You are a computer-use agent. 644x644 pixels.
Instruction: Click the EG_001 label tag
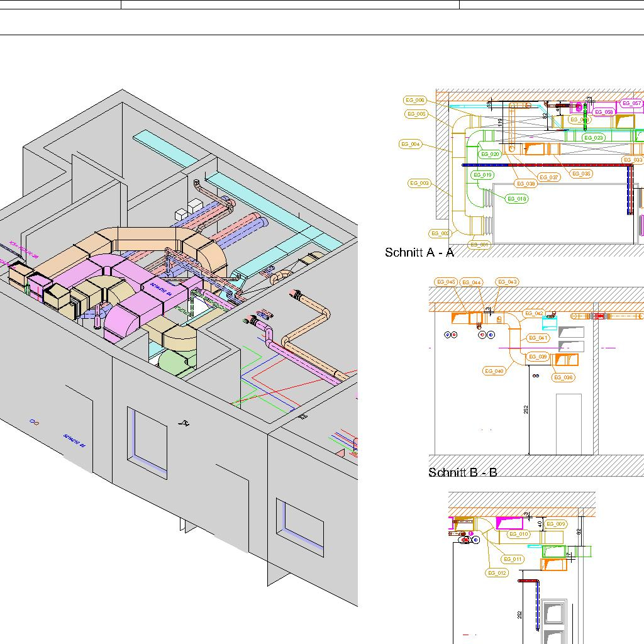pyautogui.click(x=479, y=244)
